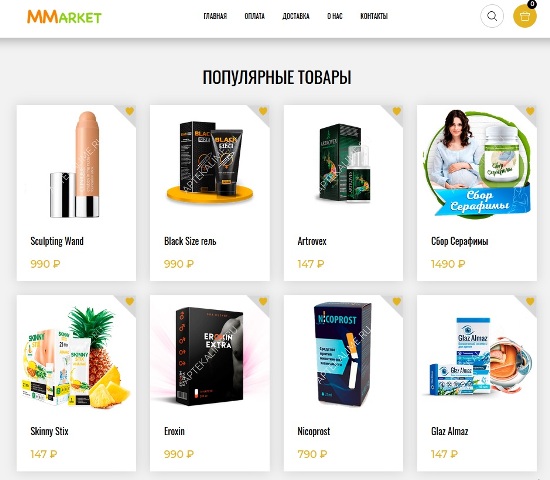Screen dimensions: 550x480
Task: Click the MMarket logo
Action: click(x=64, y=16)
